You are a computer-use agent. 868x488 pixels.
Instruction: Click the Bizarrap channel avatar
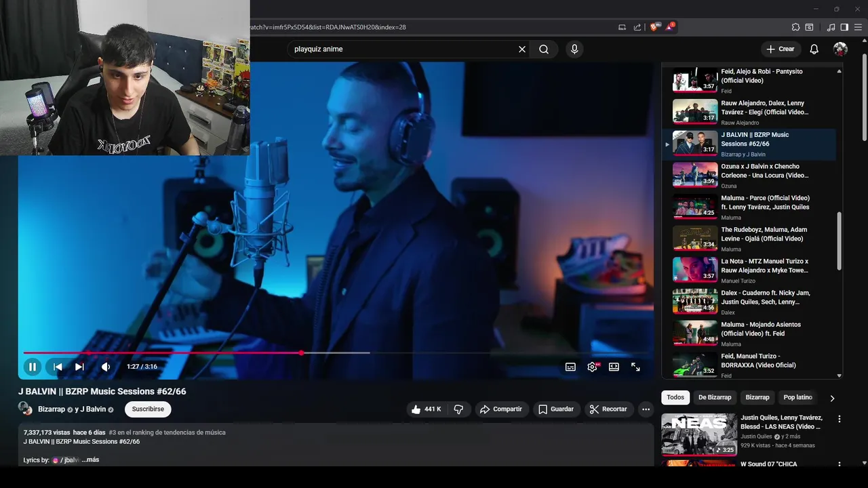25,408
